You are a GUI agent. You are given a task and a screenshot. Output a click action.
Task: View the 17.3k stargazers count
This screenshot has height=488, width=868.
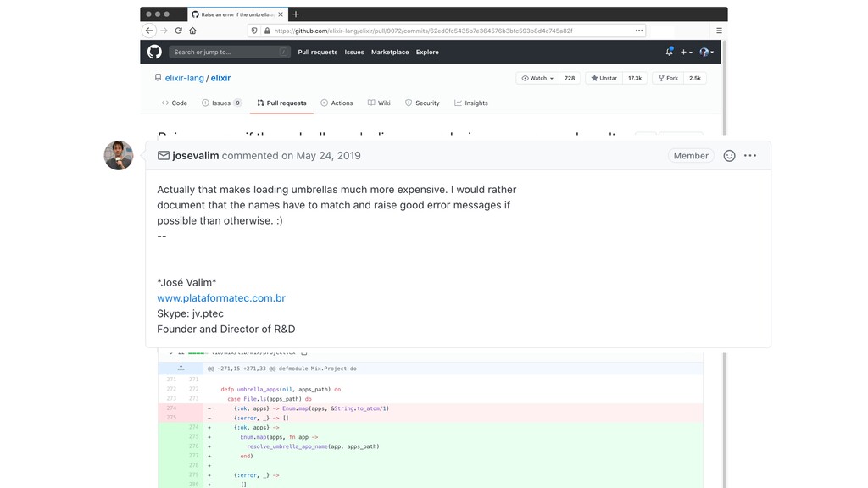(634, 78)
